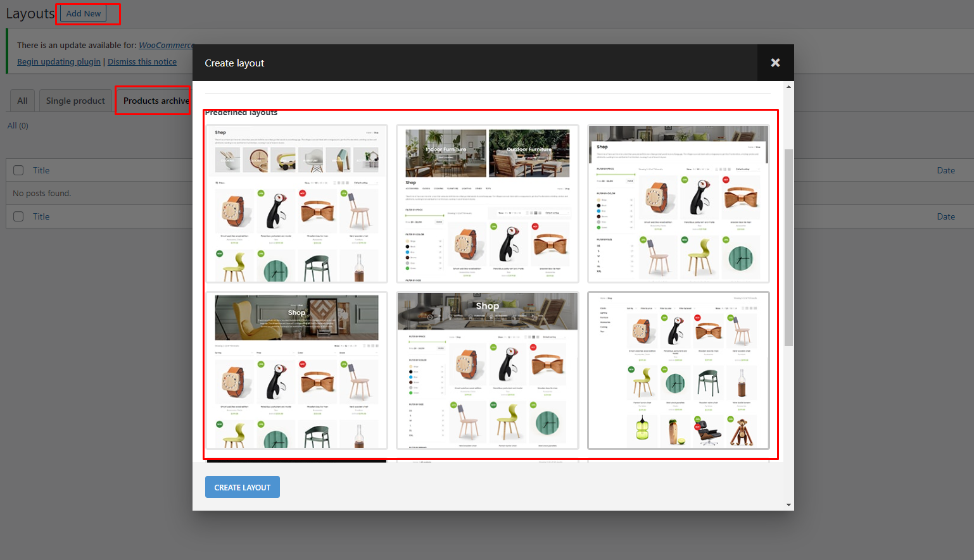This screenshot has width=974, height=560.
Task: Choose layout with yellow armchair Shop banner
Action: click(x=296, y=371)
